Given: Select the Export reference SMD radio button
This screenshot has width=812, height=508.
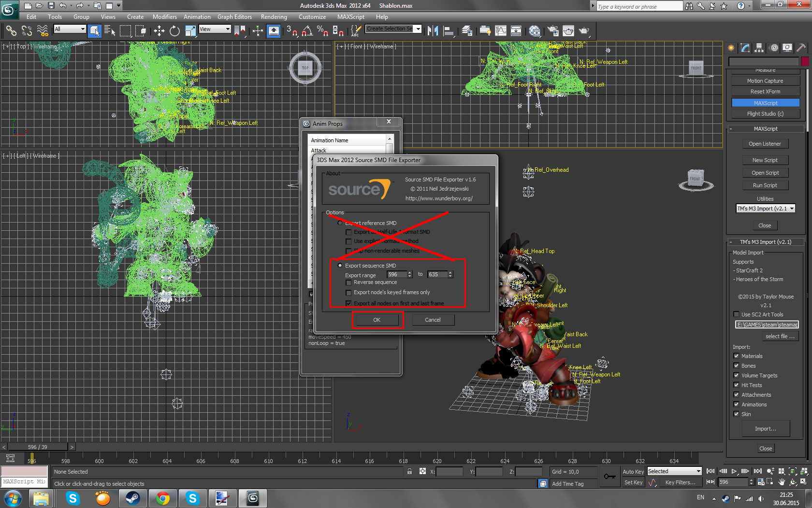Looking at the screenshot, I should point(340,223).
